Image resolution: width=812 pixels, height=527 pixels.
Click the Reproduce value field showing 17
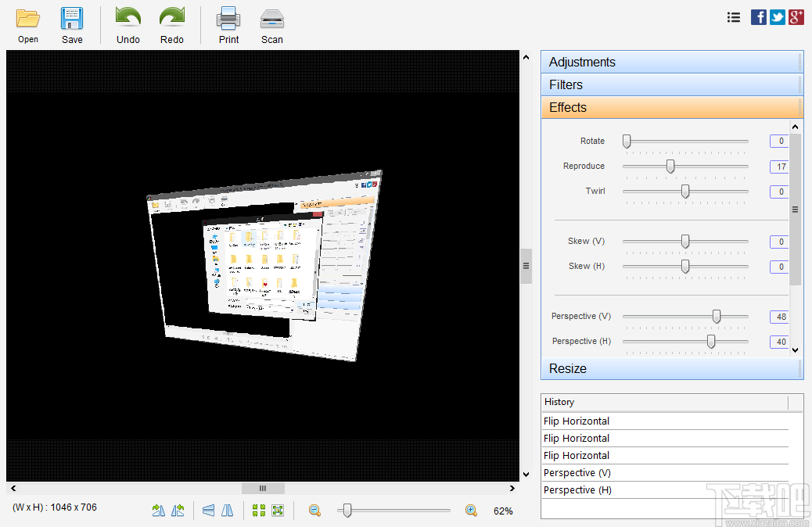pyautogui.click(x=779, y=167)
